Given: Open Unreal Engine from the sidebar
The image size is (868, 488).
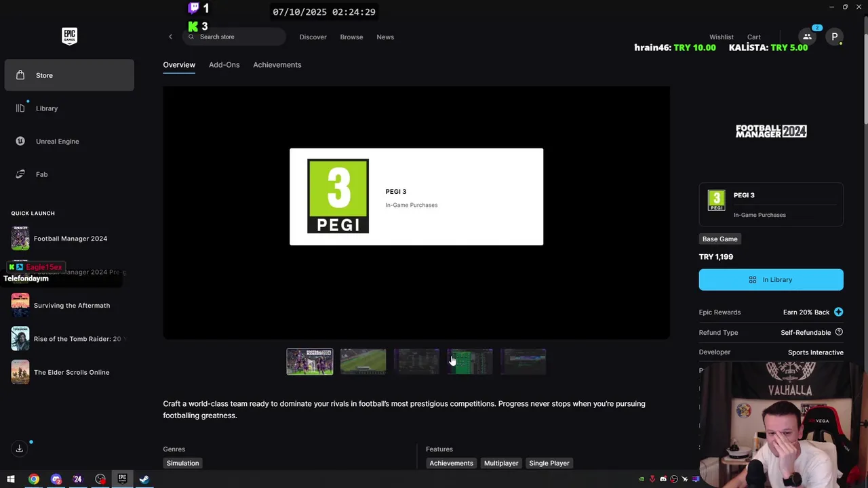Looking at the screenshot, I should 69,141.
